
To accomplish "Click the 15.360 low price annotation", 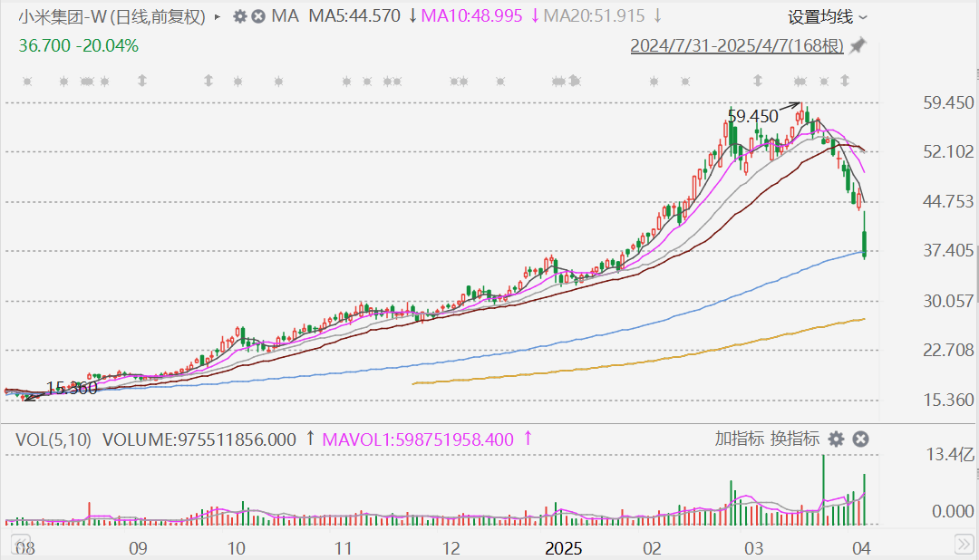I will pyautogui.click(x=71, y=388).
